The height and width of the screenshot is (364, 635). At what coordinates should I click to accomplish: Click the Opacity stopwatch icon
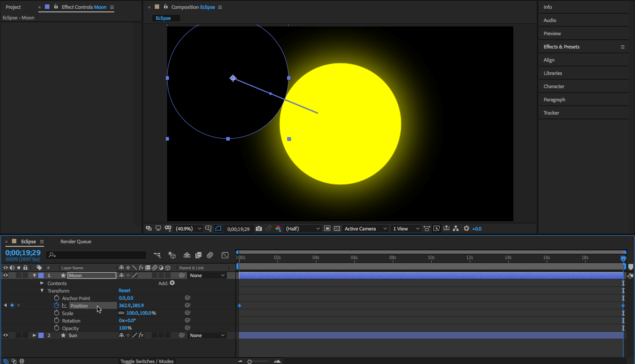pos(56,328)
